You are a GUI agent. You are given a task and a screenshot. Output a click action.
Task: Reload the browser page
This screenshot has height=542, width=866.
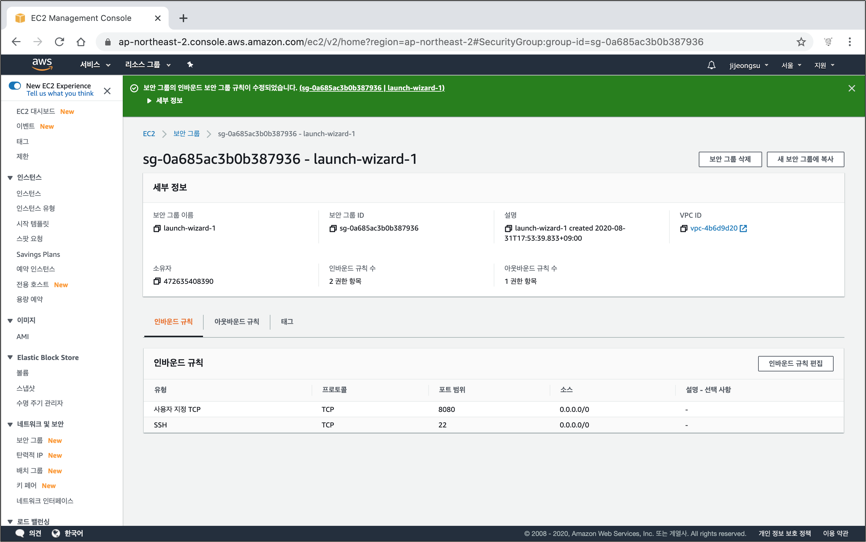click(59, 42)
